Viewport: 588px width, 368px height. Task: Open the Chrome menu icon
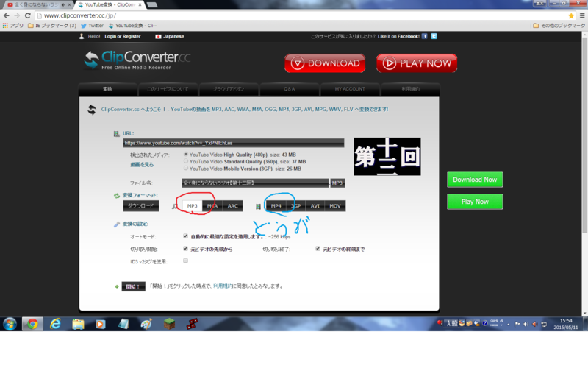tap(582, 15)
